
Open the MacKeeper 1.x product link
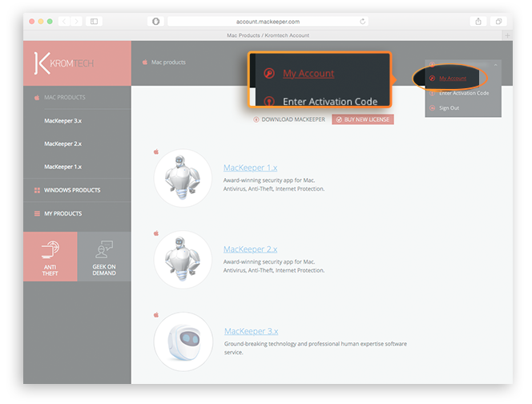[250, 168]
